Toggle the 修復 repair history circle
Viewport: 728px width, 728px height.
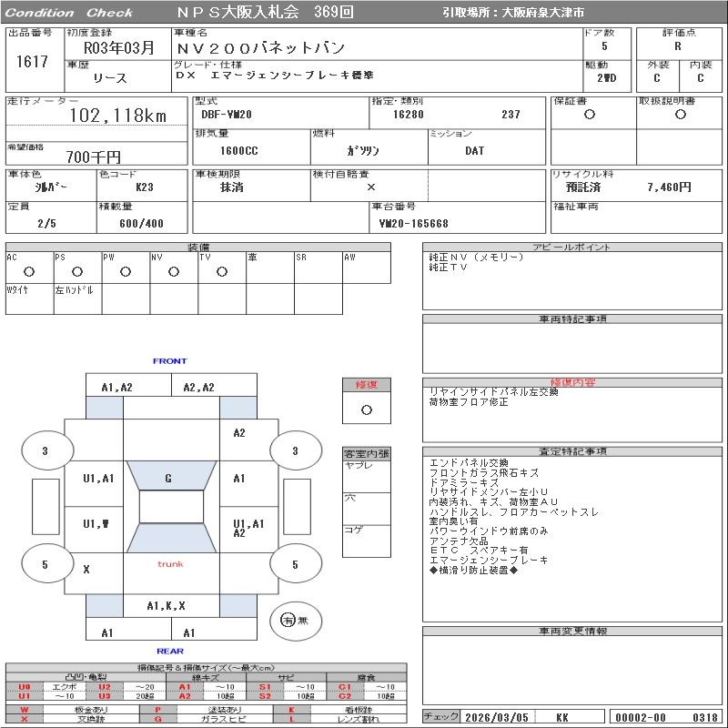[x=367, y=410]
